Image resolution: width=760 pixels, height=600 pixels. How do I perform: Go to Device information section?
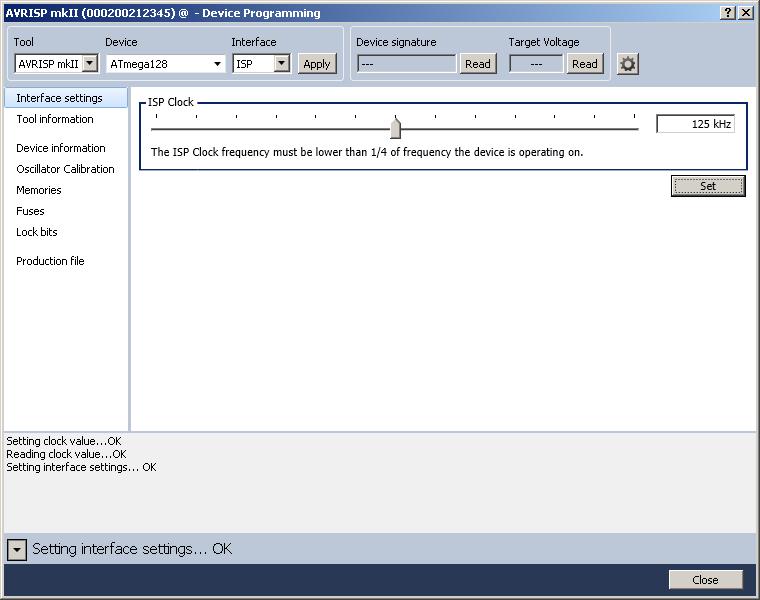[x=61, y=148]
